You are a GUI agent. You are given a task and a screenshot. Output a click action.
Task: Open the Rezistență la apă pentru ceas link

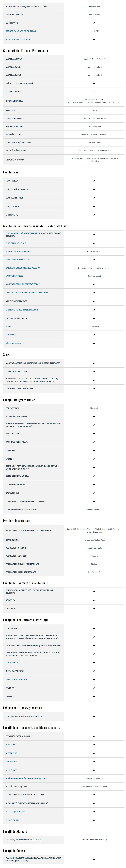coord(21,31)
